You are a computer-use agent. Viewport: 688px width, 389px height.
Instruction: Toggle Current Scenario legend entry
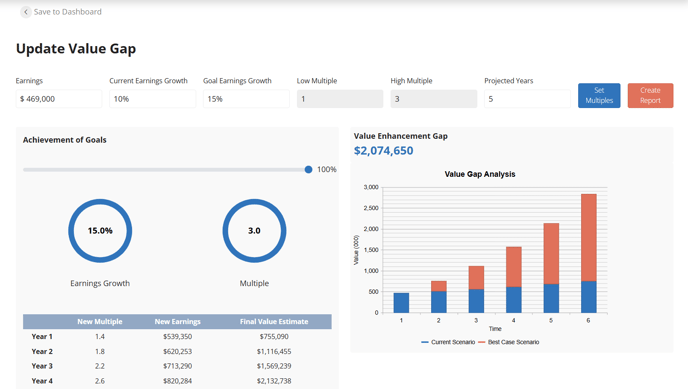coord(448,342)
